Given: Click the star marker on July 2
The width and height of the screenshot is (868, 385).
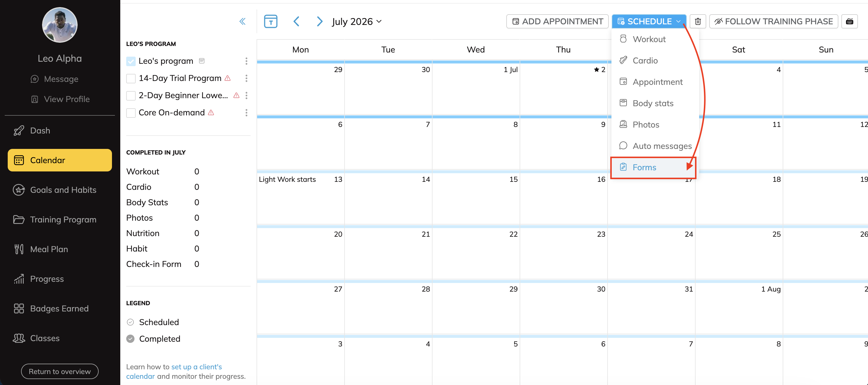Looking at the screenshot, I should [596, 69].
